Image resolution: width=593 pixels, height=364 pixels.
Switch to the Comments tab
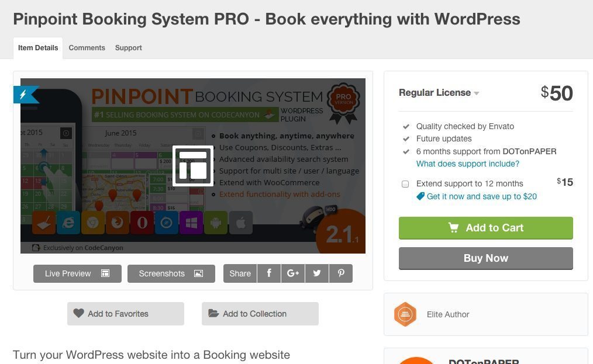pyautogui.click(x=87, y=48)
